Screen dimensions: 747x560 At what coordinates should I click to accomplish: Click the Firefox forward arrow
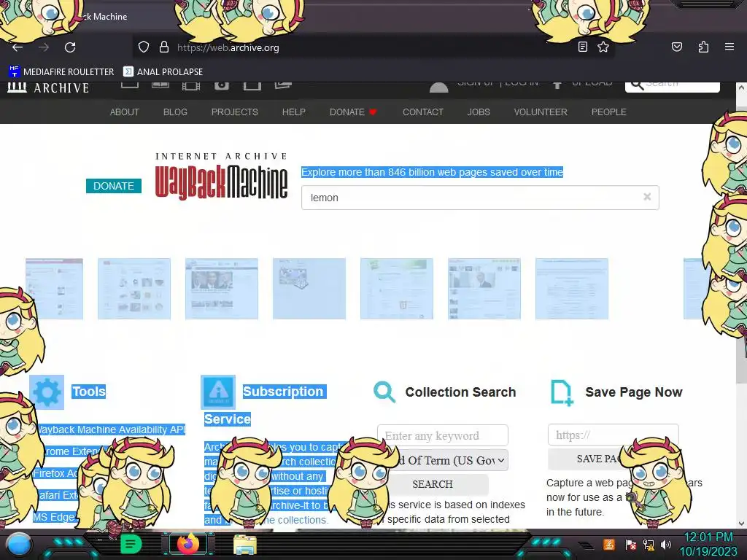tap(44, 47)
